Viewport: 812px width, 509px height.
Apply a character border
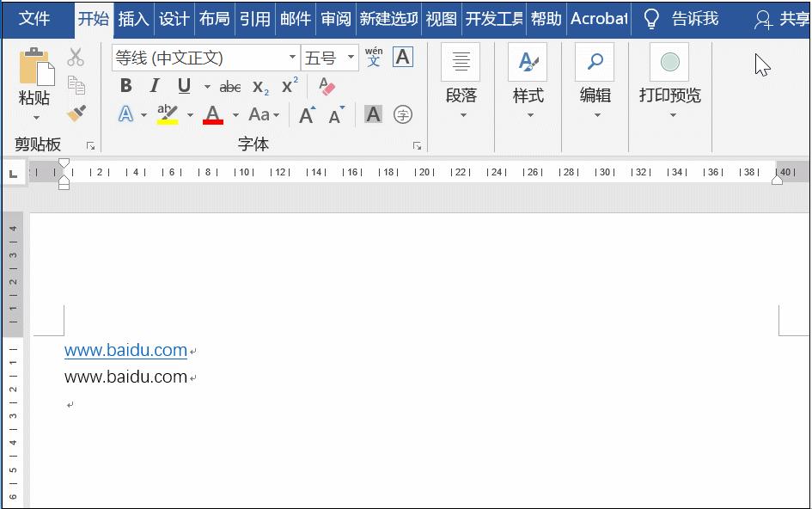click(403, 57)
